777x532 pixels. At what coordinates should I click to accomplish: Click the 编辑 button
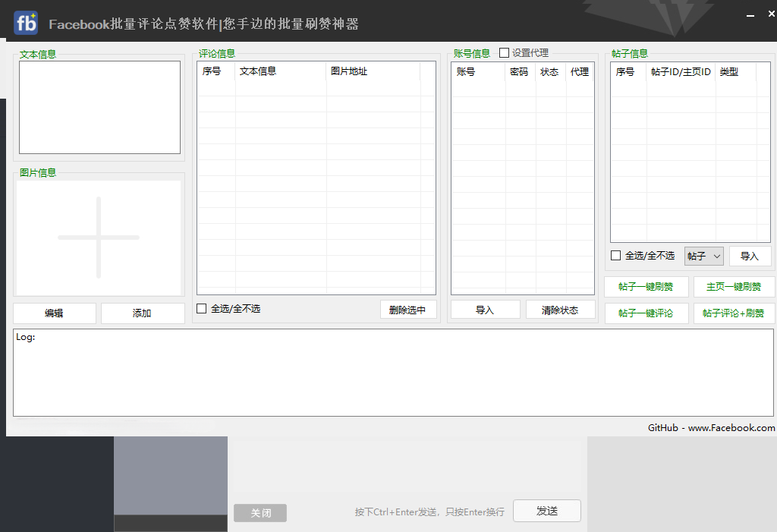coord(54,313)
